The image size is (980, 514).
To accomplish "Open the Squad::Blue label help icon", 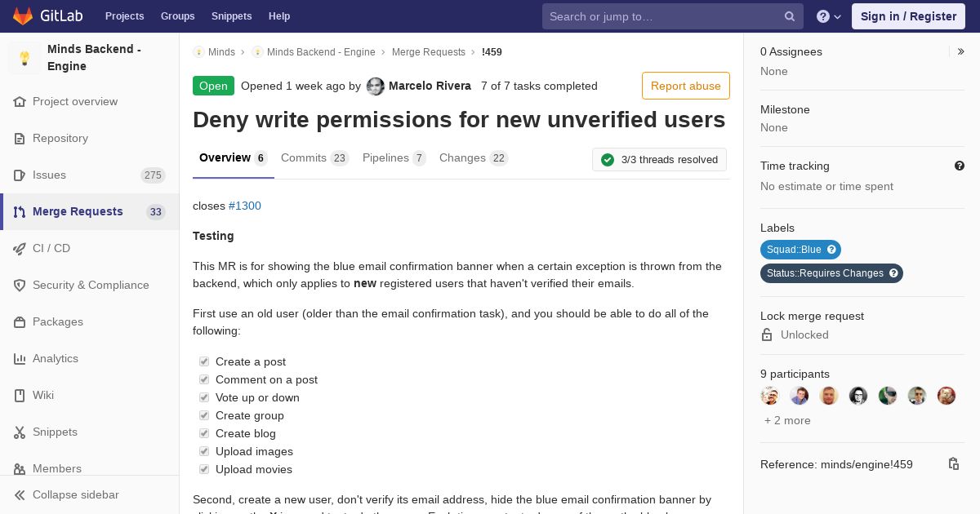I will coord(831,250).
